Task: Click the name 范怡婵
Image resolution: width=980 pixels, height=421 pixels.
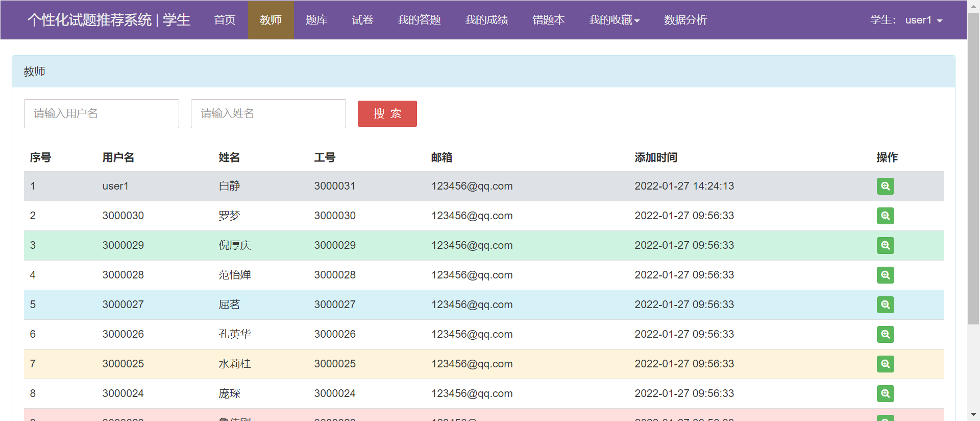Action: click(x=235, y=275)
